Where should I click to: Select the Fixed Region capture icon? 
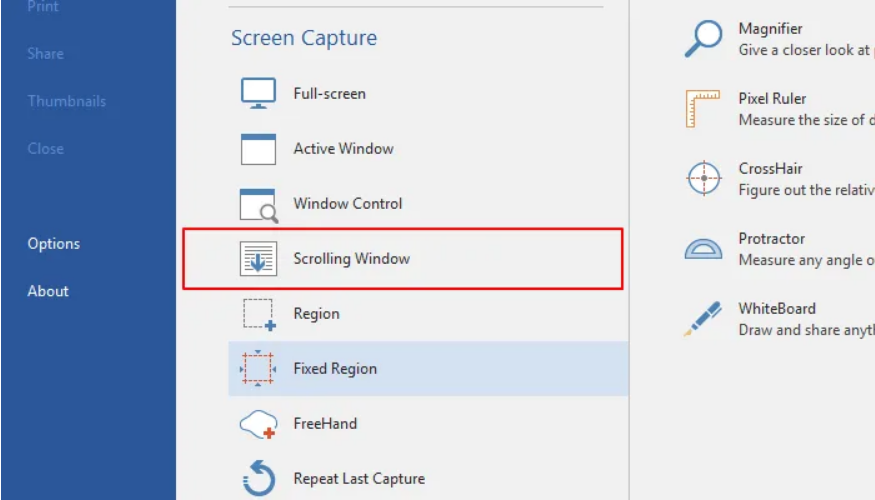(x=258, y=369)
